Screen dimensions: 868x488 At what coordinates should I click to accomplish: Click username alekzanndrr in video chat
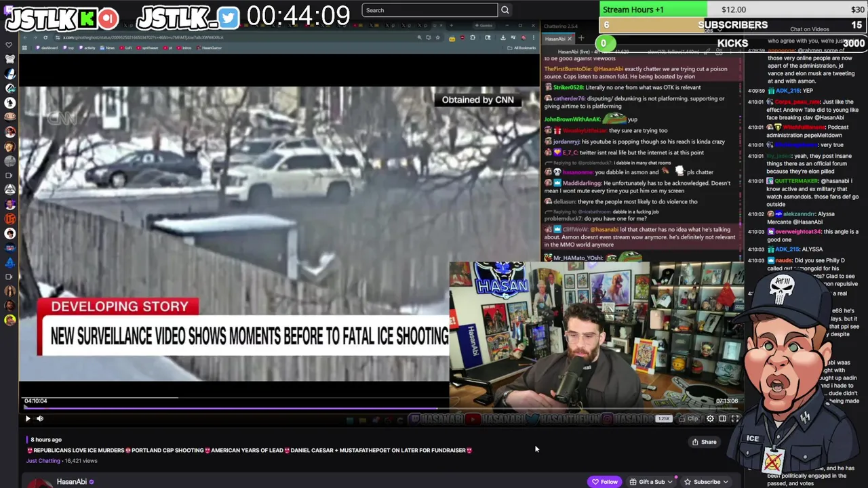click(799, 214)
